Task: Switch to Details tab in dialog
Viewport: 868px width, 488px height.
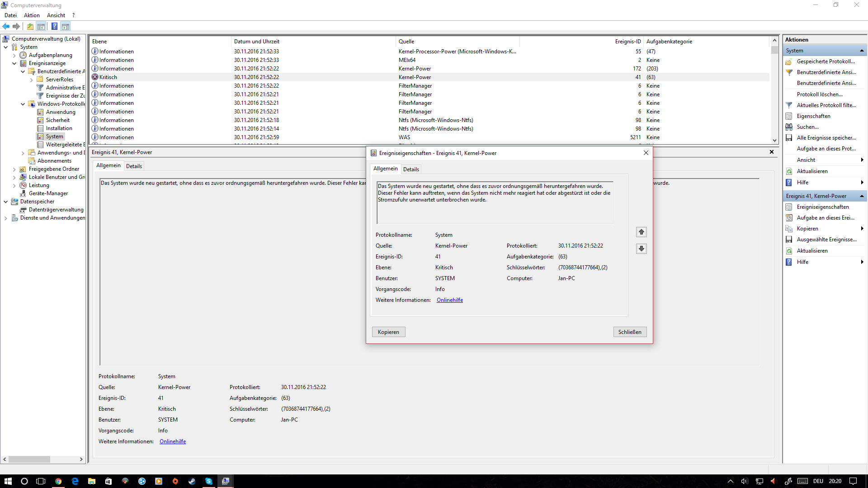Action: click(411, 169)
